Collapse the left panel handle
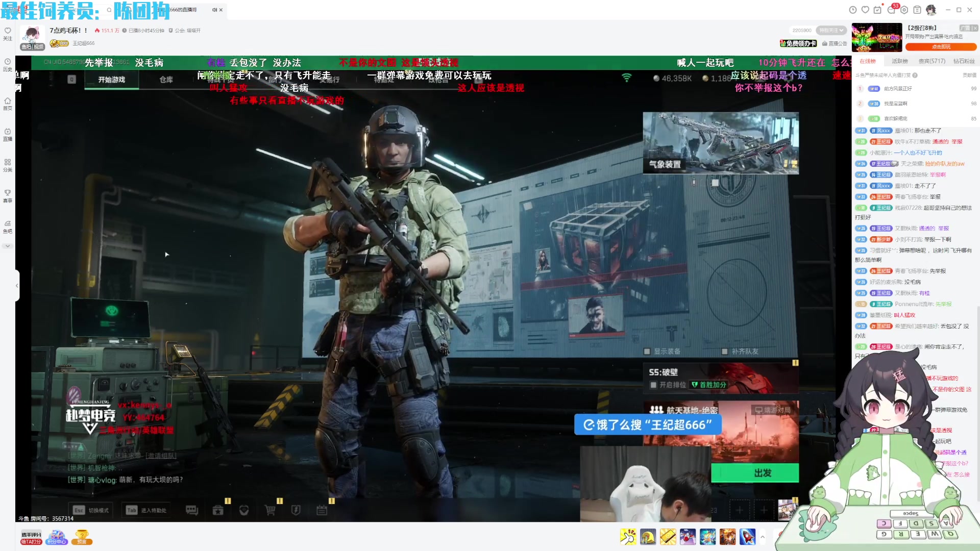980x551 pixels. tap(17, 286)
